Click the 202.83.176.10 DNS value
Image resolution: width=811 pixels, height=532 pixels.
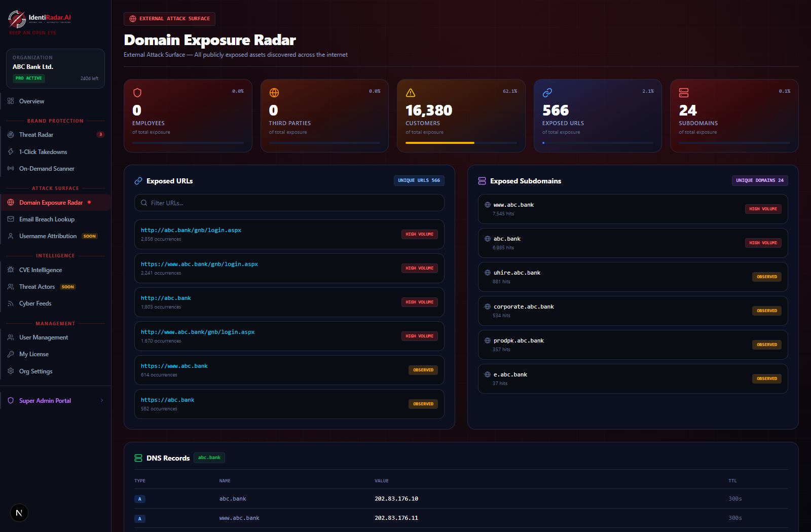[396, 499]
